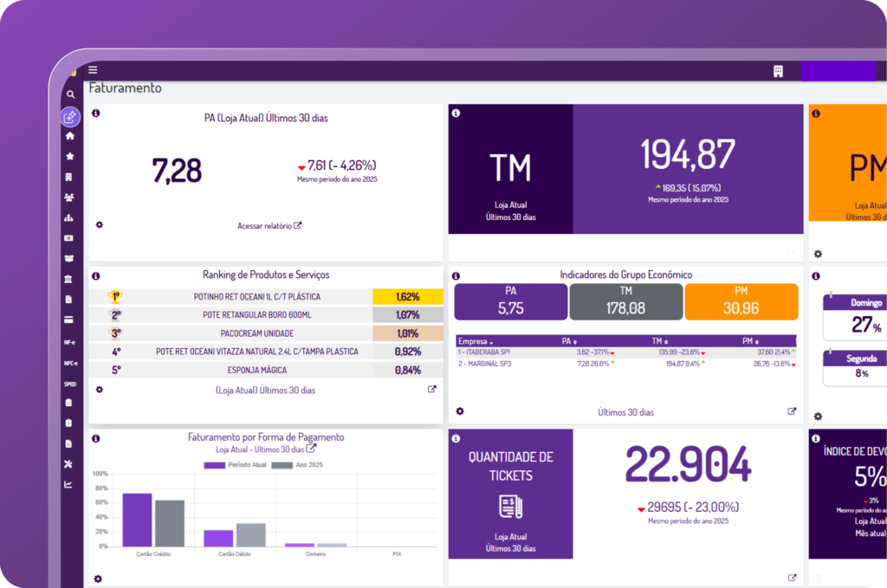Open the SPED sidebar icon

pos(70,383)
